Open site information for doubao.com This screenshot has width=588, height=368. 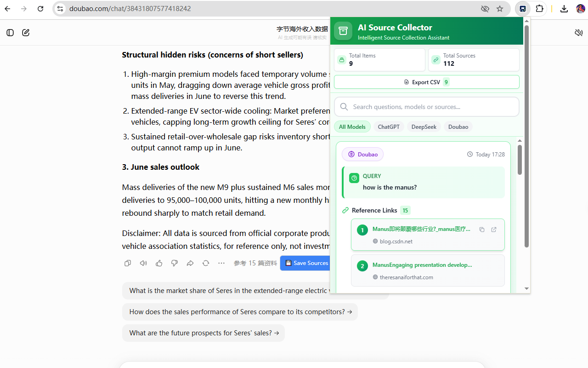pyautogui.click(x=60, y=9)
